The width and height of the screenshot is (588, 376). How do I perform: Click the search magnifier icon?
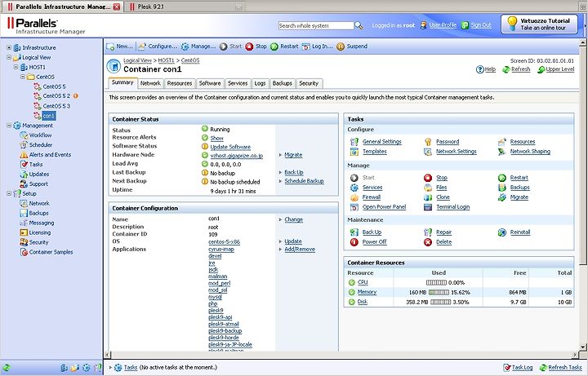point(359,25)
